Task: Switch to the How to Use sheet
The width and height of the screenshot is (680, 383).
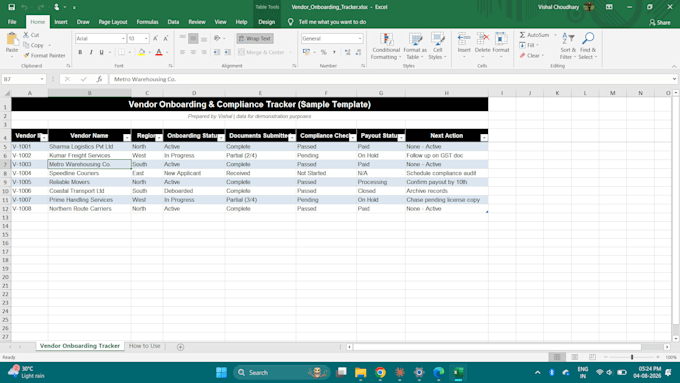Action: pyautogui.click(x=144, y=346)
